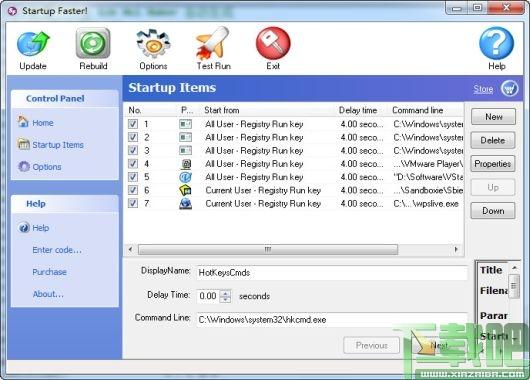Click the VMware program icon in row 4

tap(186, 164)
